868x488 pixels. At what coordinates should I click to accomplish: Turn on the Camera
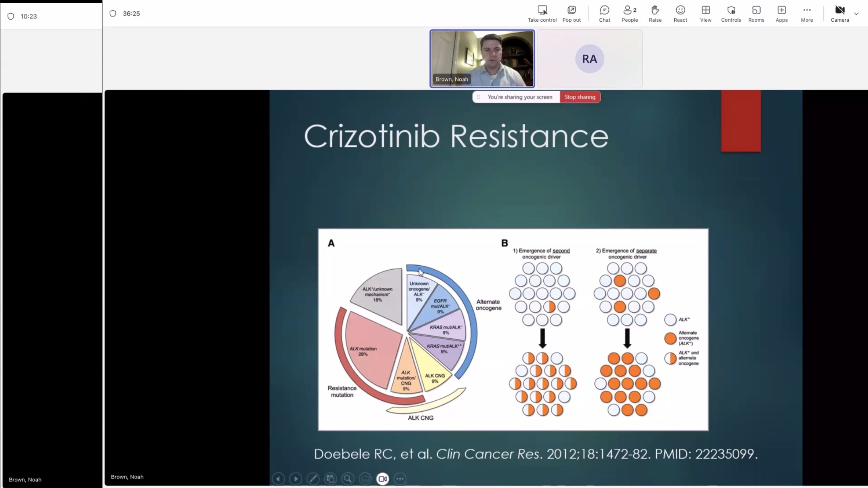coord(839,14)
